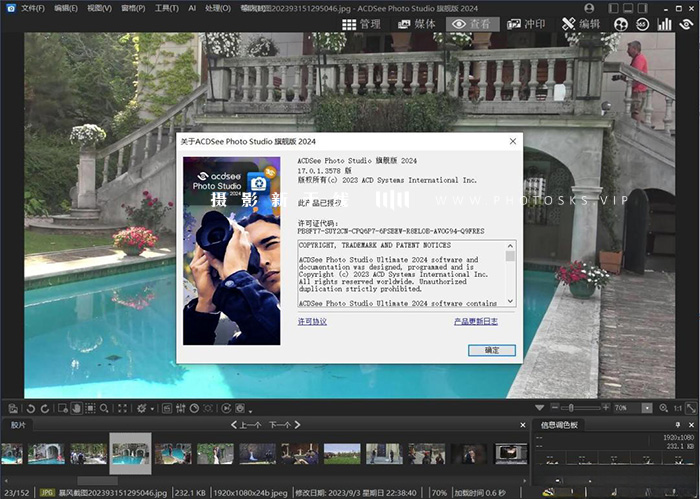
Task: Click the zoom lock magnifier icon
Action: [x=663, y=408]
